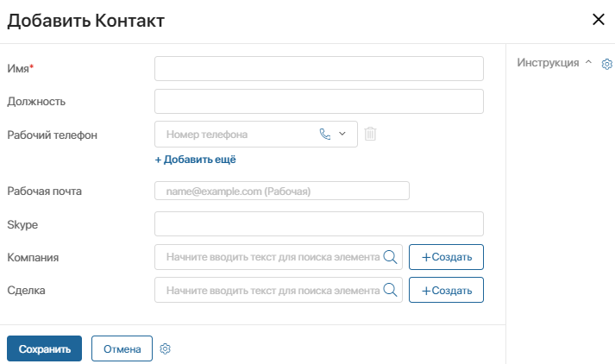Click Отмена button
The image size is (615, 364).
[x=122, y=348]
